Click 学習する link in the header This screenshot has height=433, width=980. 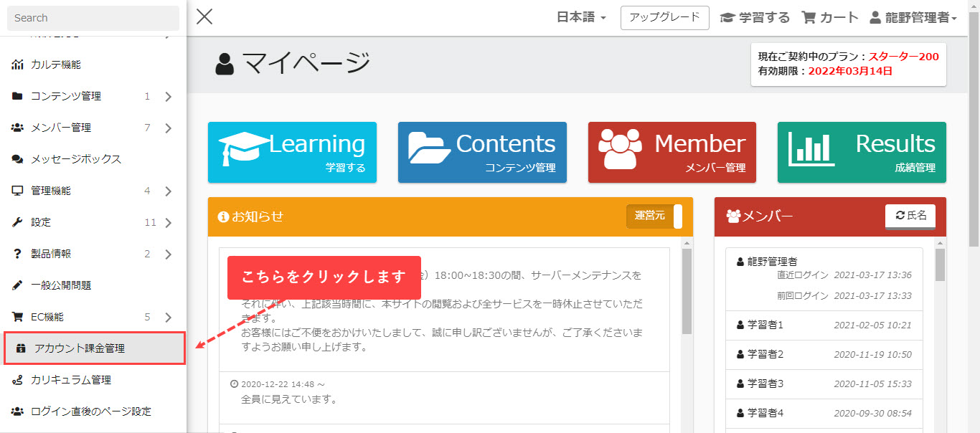(755, 18)
